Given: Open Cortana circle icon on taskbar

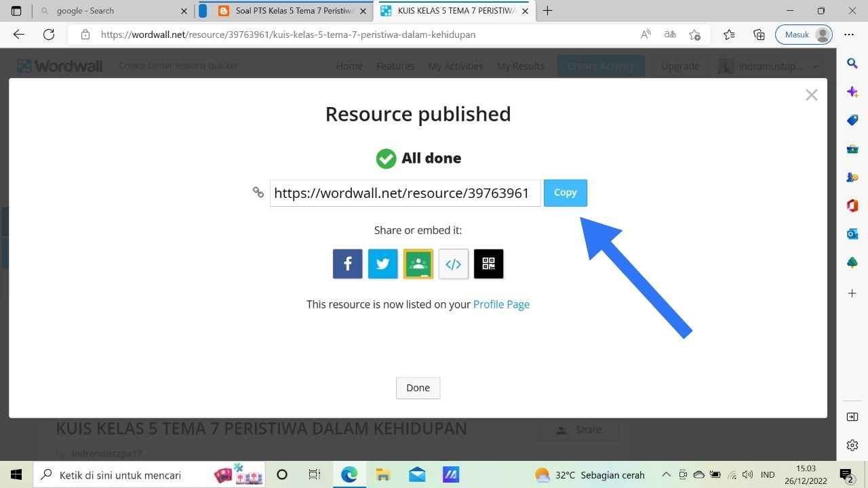Looking at the screenshot, I should pos(282,474).
